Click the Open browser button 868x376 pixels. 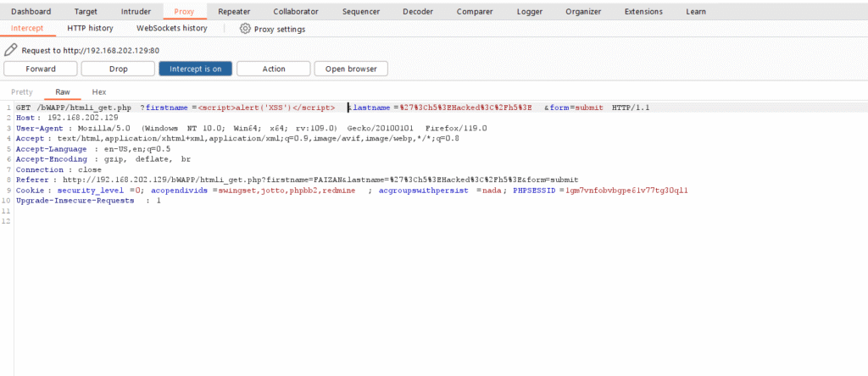tap(351, 69)
